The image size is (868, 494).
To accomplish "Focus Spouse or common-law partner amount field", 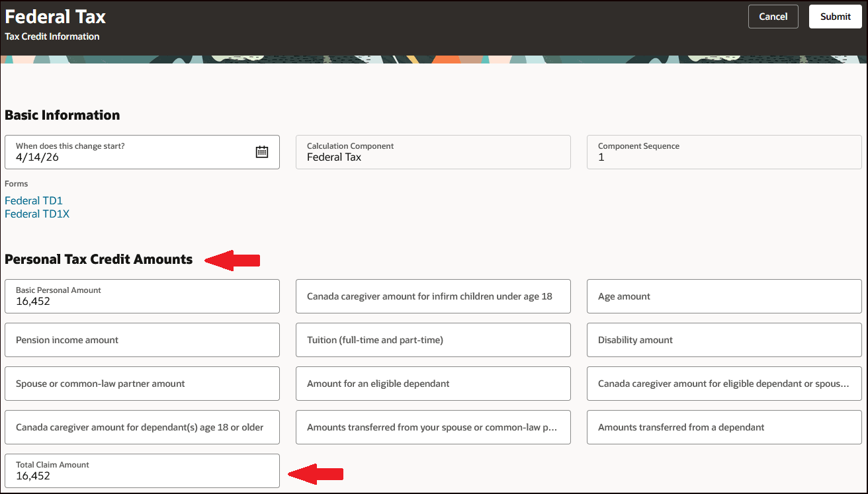I will (142, 384).
